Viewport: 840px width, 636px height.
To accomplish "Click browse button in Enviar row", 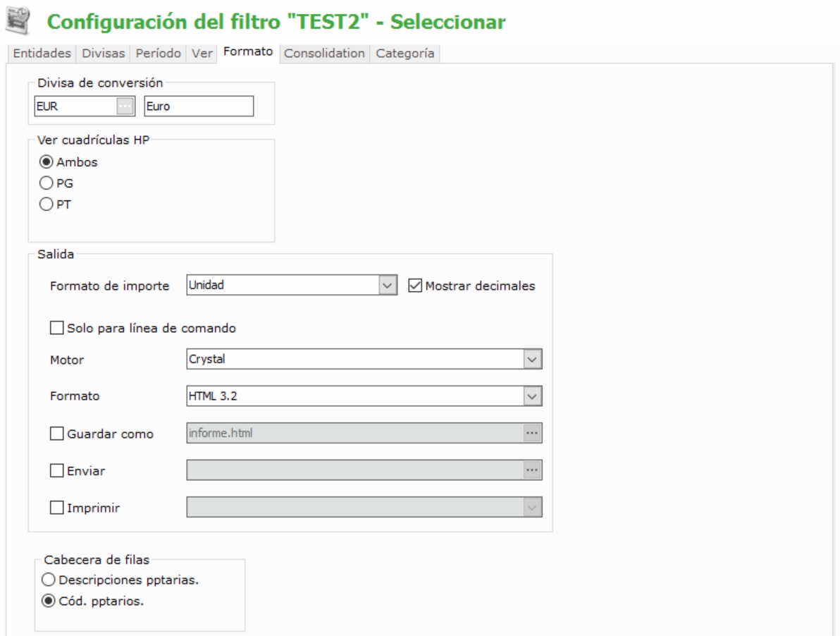I will (x=533, y=470).
